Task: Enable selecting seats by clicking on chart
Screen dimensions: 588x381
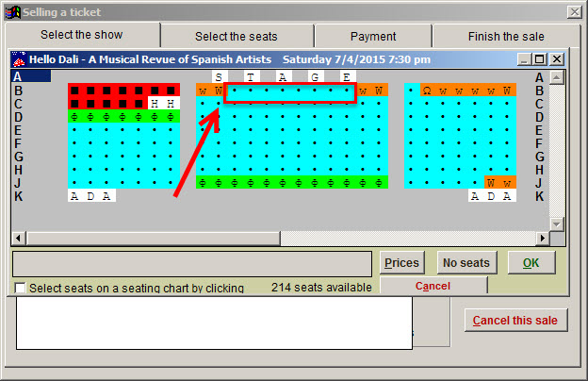Action: [x=20, y=288]
